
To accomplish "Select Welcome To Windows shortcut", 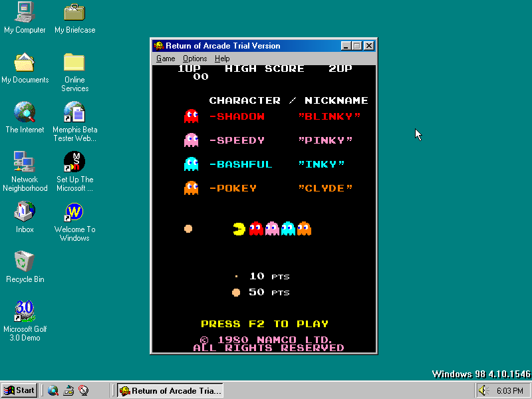I will click(x=74, y=221).
